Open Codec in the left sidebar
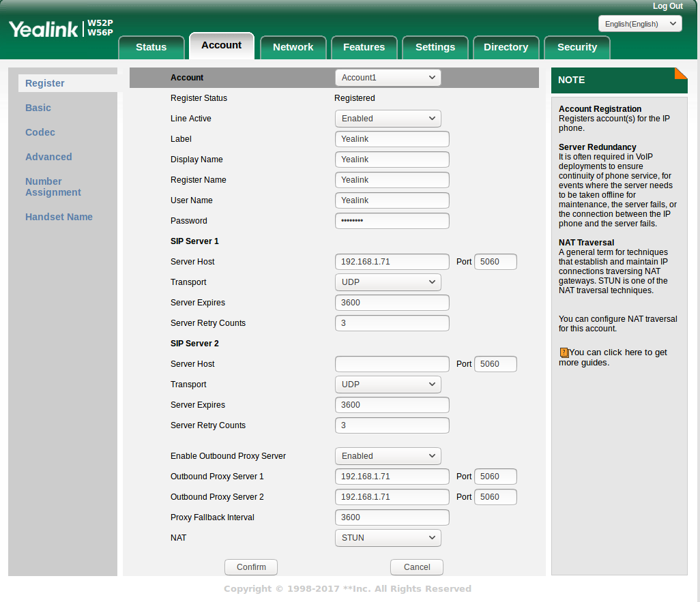 coord(40,132)
